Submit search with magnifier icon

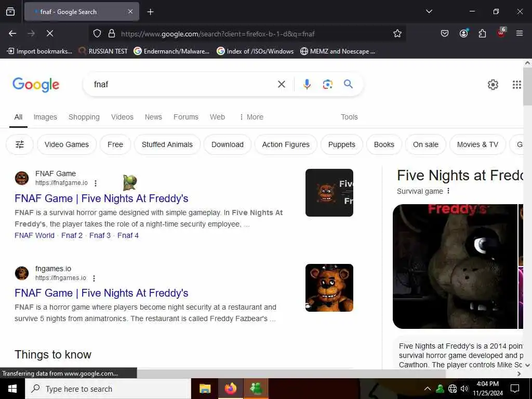(x=348, y=84)
